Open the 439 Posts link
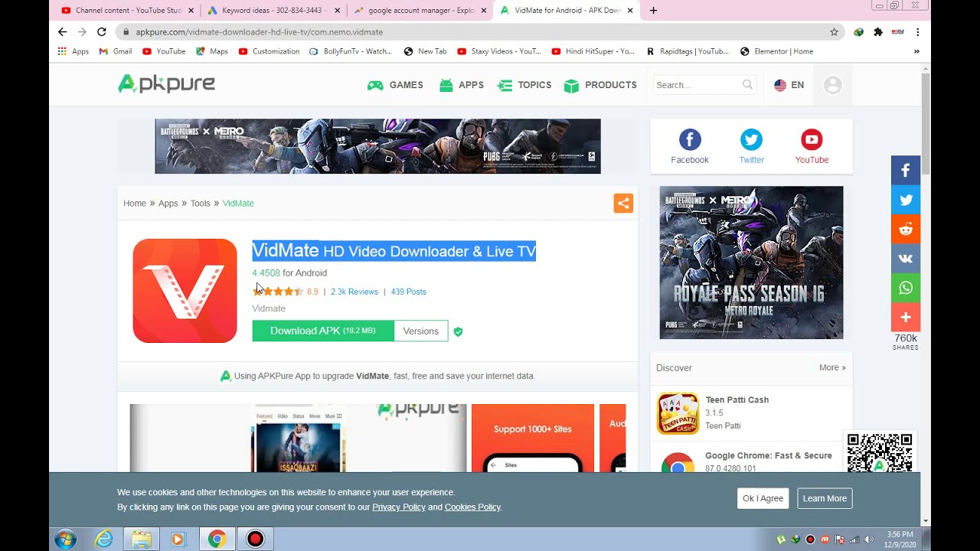 tap(408, 292)
